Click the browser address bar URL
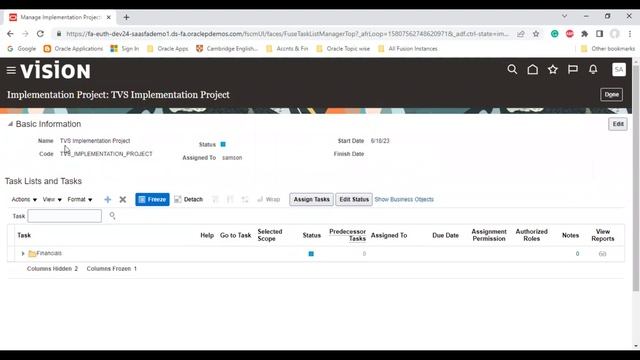Image resolution: width=640 pixels, height=360 pixels. pyautogui.click(x=287, y=34)
